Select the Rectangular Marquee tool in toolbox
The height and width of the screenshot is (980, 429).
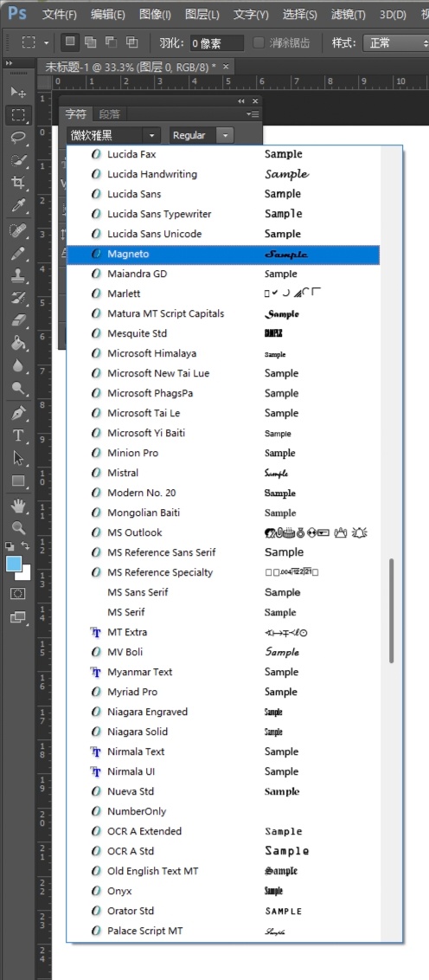tap(18, 114)
